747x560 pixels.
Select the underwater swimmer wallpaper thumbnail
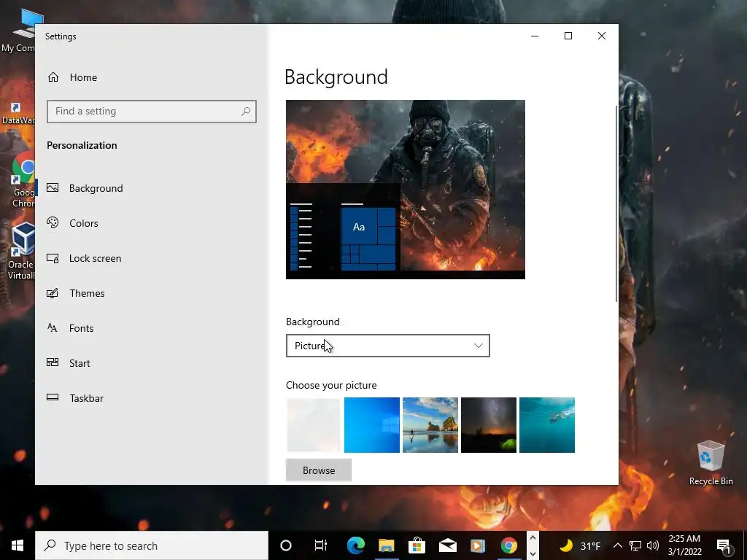547,425
